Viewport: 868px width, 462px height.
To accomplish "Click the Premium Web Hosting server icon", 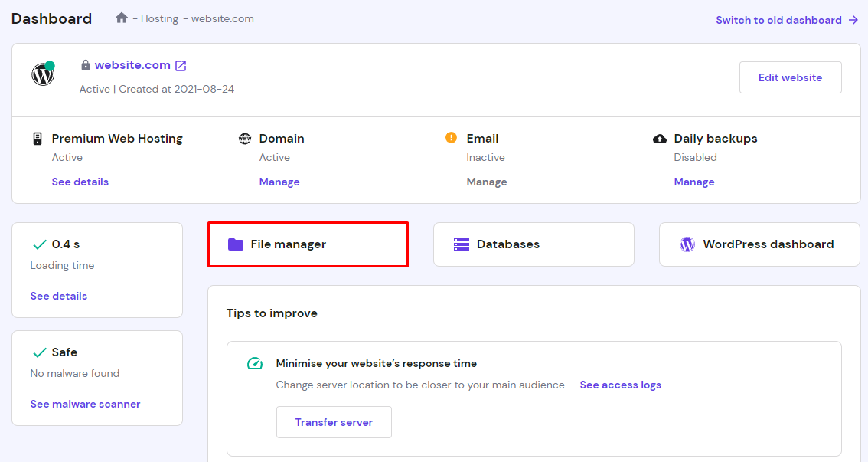I will click(x=37, y=138).
